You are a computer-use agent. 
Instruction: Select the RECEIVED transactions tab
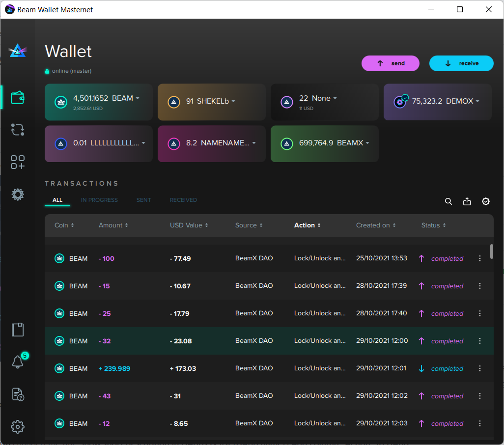183,200
